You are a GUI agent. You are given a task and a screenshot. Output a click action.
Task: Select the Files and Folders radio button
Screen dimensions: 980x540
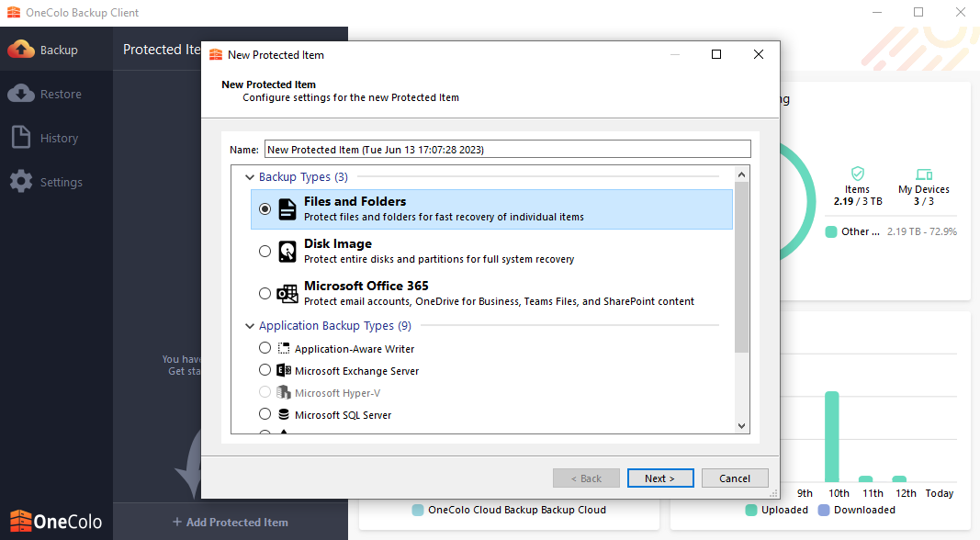[265, 208]
